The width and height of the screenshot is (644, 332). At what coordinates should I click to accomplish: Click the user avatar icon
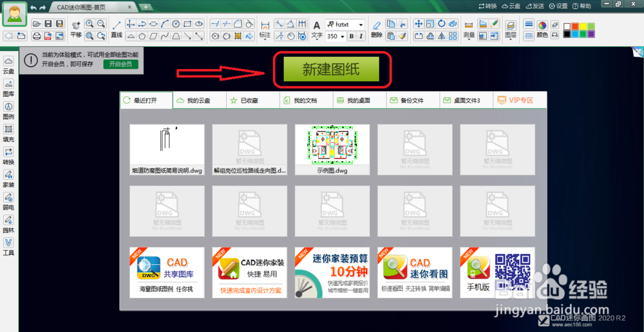click(x=15, y=14)
